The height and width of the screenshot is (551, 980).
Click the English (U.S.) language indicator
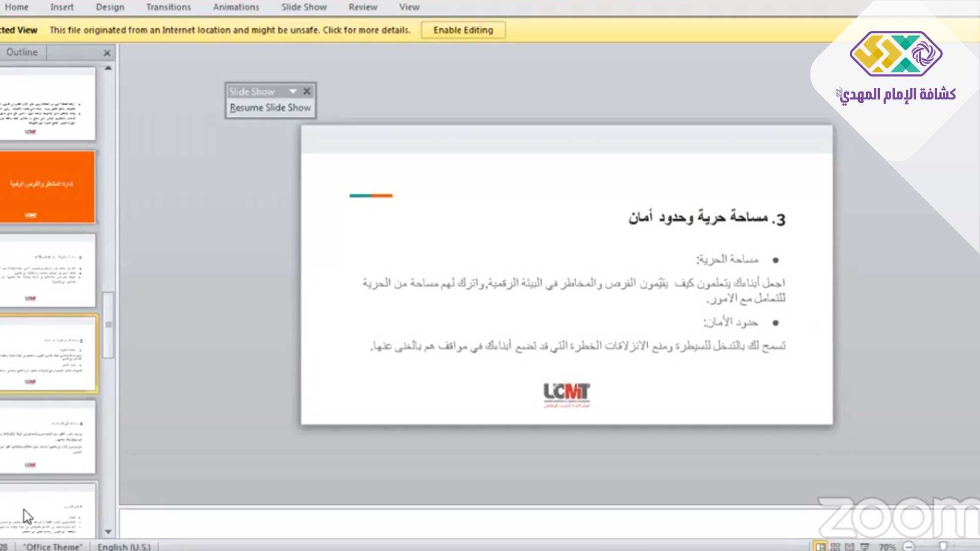coord(124,546)
